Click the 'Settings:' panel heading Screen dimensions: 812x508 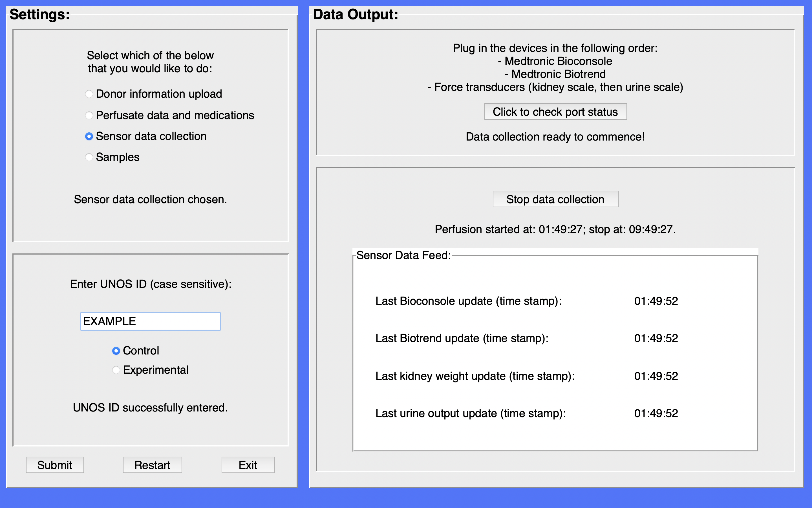[x=39, y=14]
